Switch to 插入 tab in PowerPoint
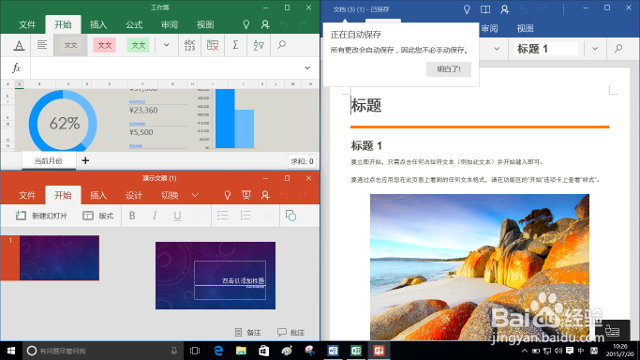This screenshot has height=360, width=640. 98,196
